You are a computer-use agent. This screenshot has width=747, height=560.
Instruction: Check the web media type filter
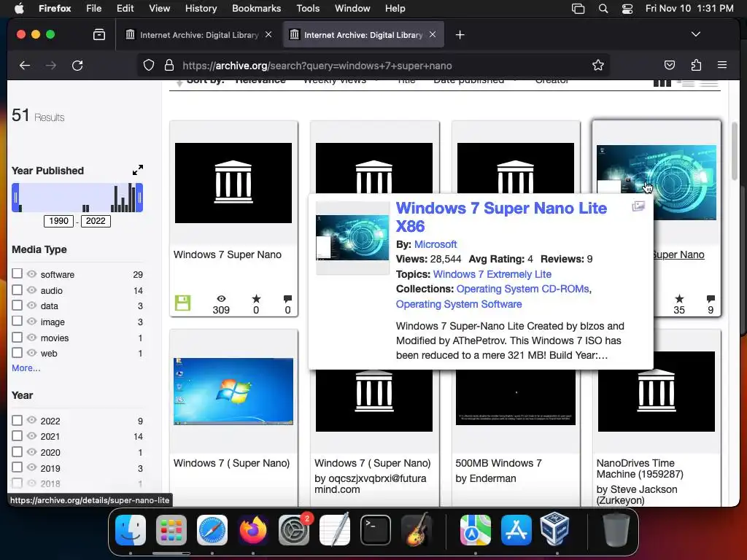point(18,352)
